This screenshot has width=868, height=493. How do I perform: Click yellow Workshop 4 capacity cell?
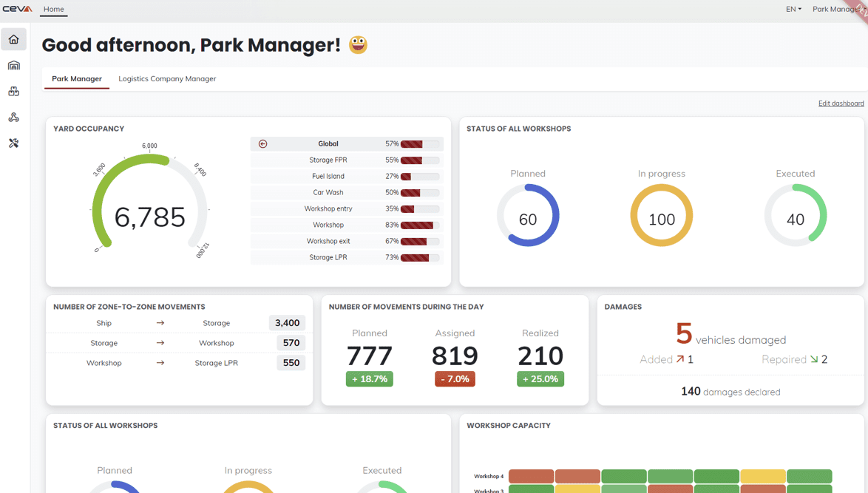(x=762, y=476)
